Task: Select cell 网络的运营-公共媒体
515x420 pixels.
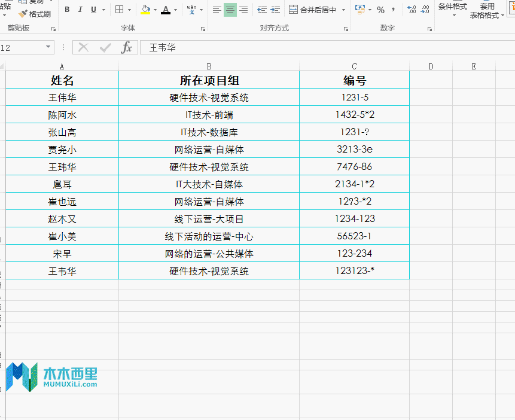Action: tap(209, 254)
